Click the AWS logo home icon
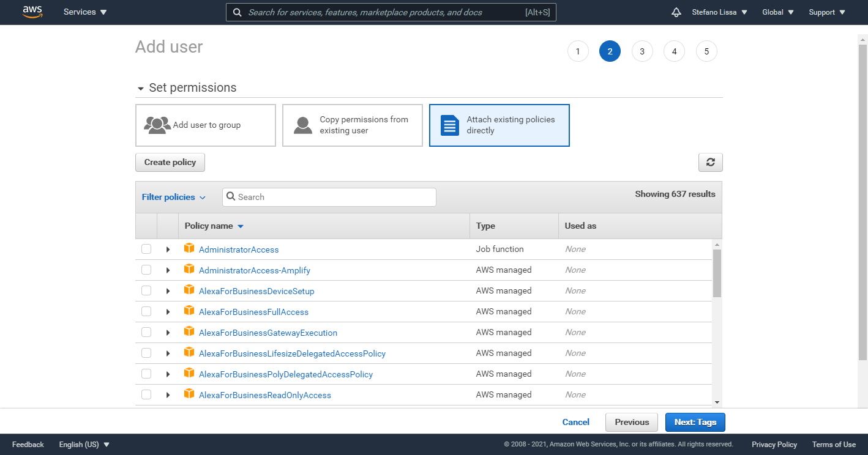Image resolution: width=868 pixels, height=455 pixels. click(x=32, y=12)
